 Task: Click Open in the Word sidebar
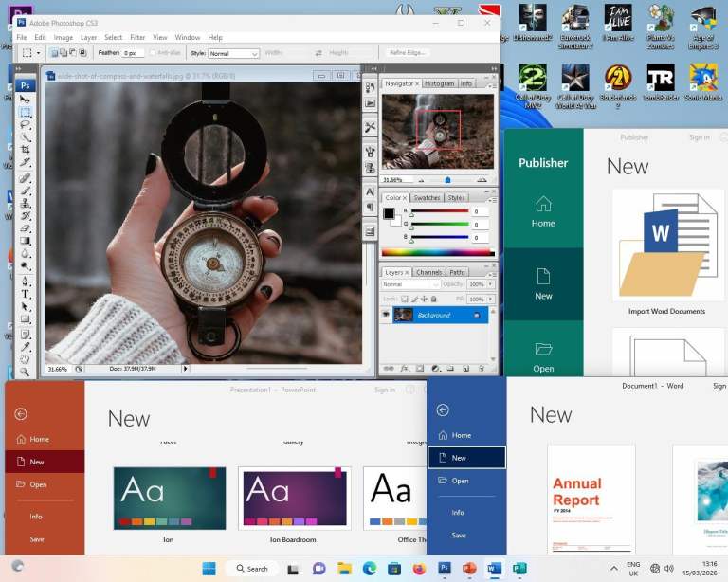(x=460, y=481)
